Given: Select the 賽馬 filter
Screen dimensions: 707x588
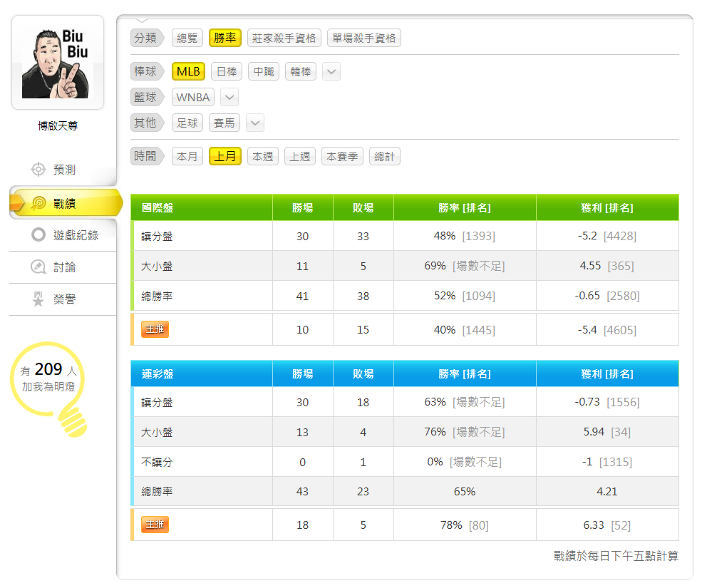Looking at the screenshot, I should [225, 123].
